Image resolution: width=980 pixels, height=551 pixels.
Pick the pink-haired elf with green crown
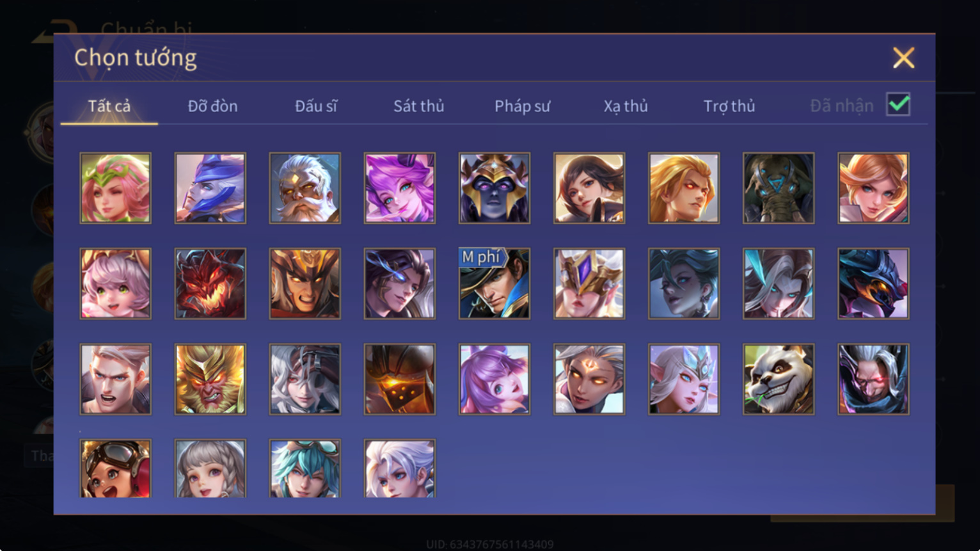116,188
